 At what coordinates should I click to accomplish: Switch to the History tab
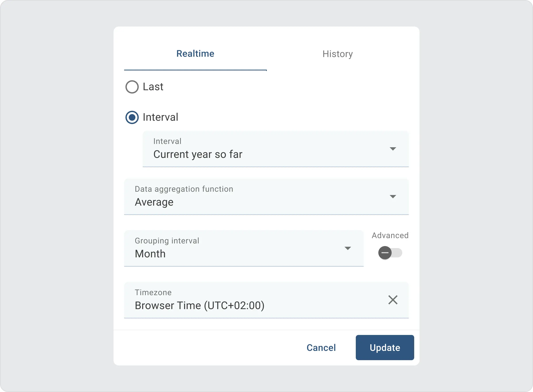(x=338, y=54)
